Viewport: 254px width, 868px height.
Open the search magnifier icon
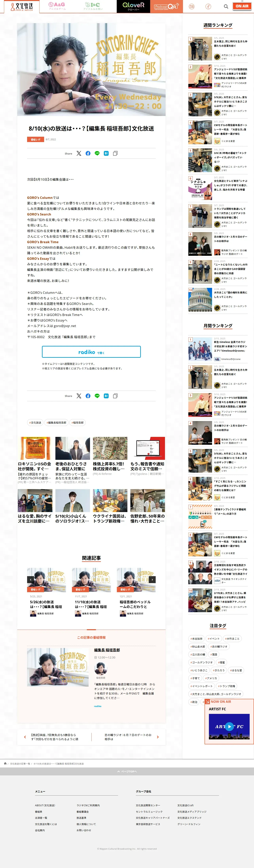[226, 6]
